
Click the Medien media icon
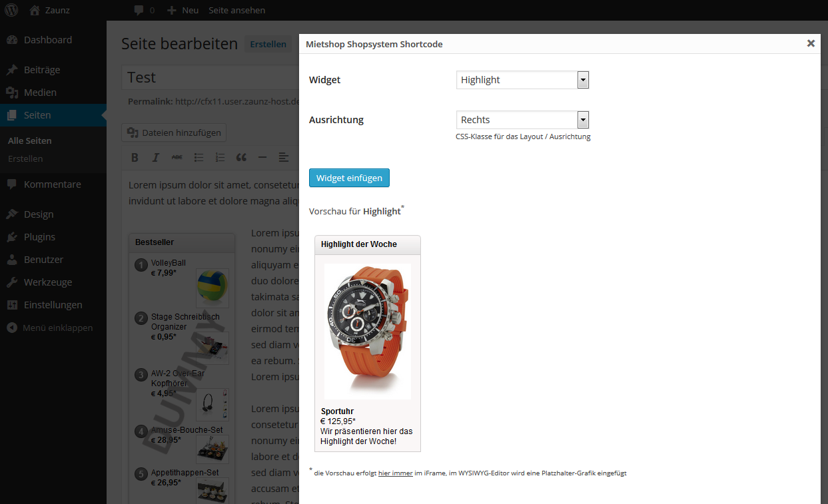tap(12, 93)
